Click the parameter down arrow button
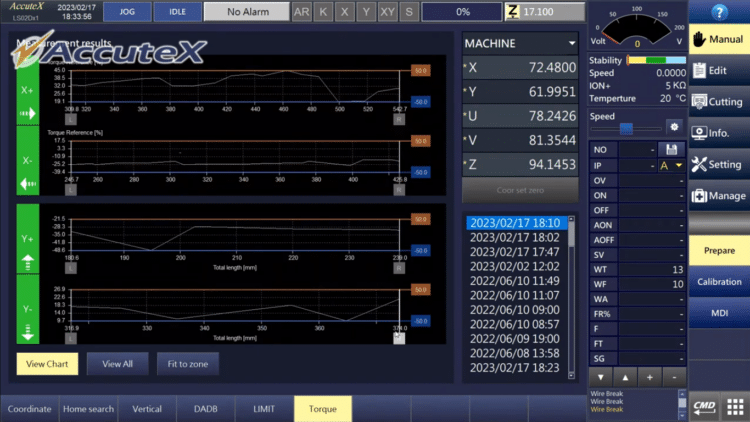 (601, 378)
